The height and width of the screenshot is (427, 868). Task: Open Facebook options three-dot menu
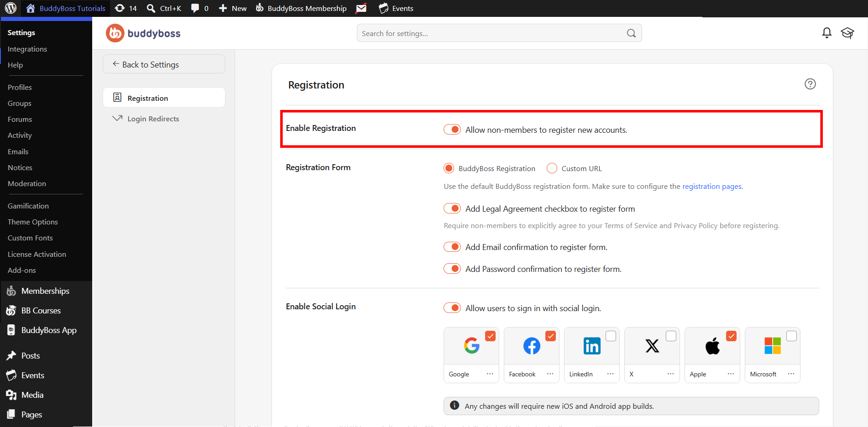click(x=550, y=374)
